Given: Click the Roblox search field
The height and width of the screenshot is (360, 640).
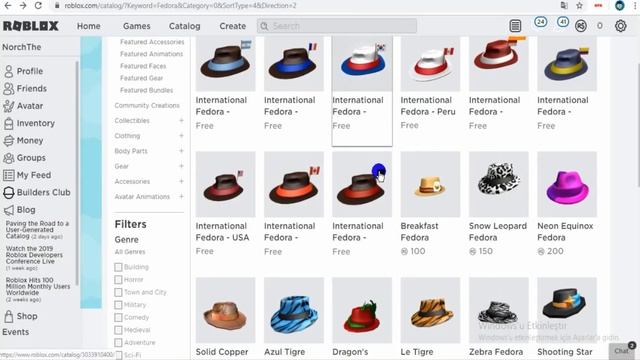Looking at the screenshot, I should pos(337,26).
